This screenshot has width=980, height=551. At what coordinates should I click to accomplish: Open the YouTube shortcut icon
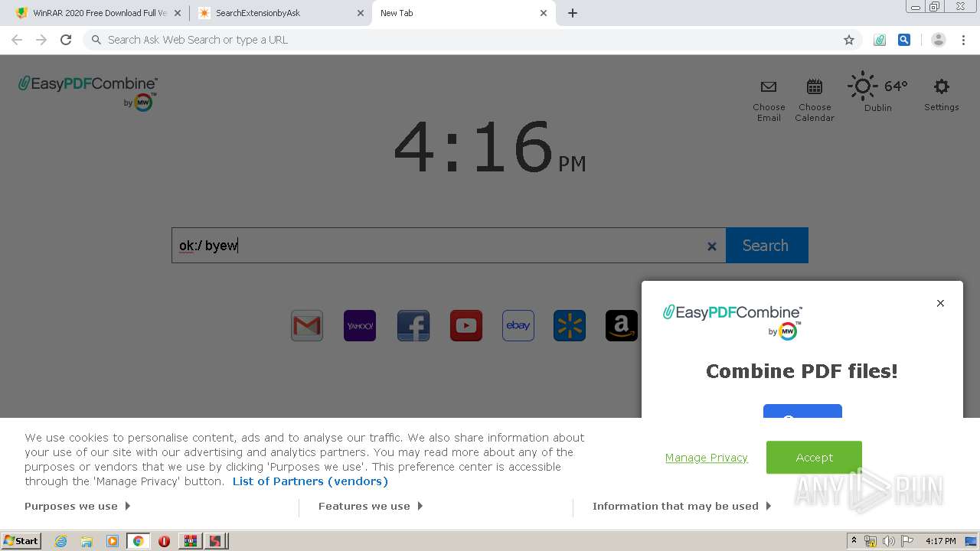(x=466, y=325)
